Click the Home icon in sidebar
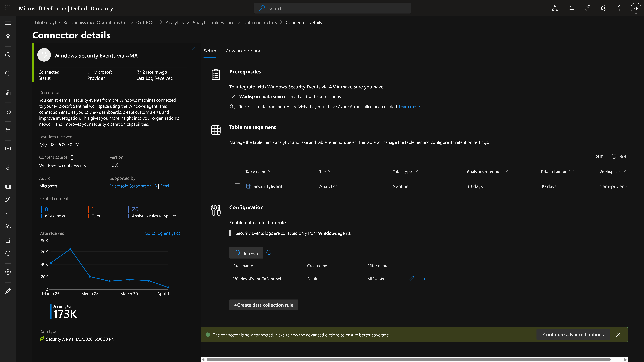The width and height of the screenshot is (644, 362). [8, 36]
